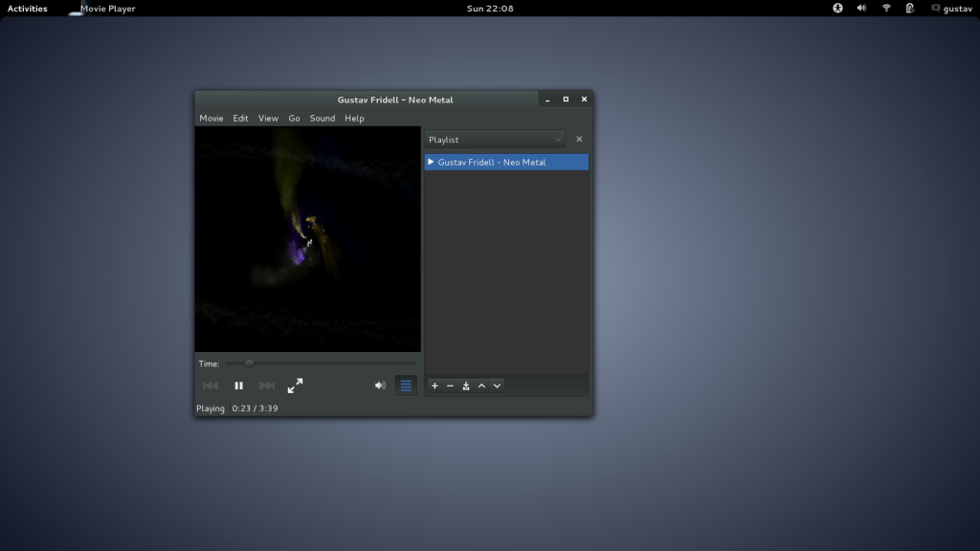Open the volume control
The width and height of the screenshot is (980, 551).
coord(380,386)
